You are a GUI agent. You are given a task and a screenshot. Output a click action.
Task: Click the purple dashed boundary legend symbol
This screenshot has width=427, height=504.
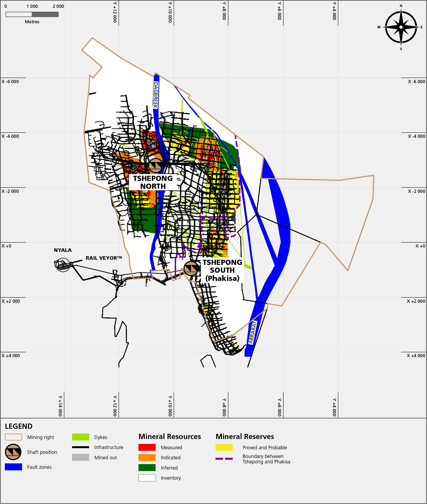(224, 459)
